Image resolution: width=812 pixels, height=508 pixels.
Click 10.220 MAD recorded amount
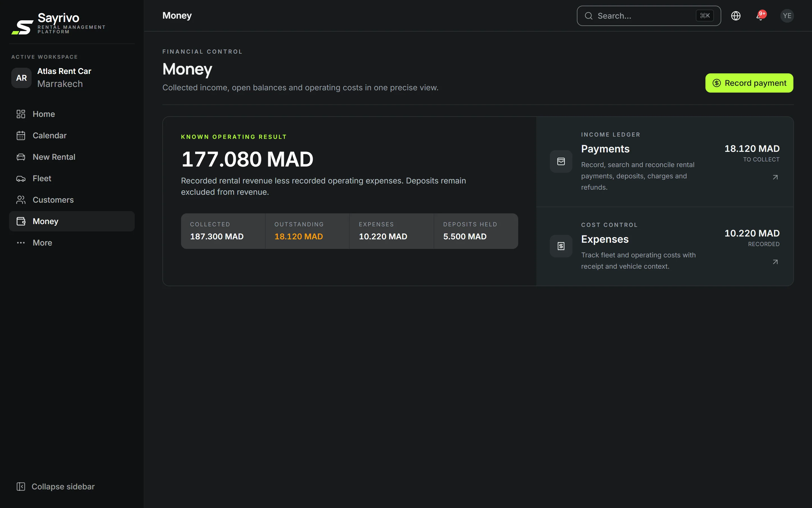pyautogui.click(x=752, y=233)
